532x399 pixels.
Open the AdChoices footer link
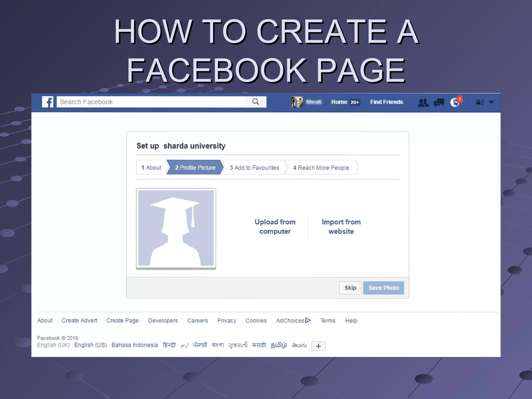coord(294,321)
